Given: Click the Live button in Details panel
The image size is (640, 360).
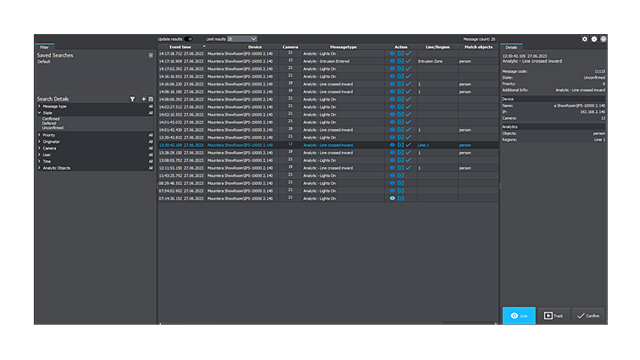Looking at the screenshot, I should tap(519, 316).
